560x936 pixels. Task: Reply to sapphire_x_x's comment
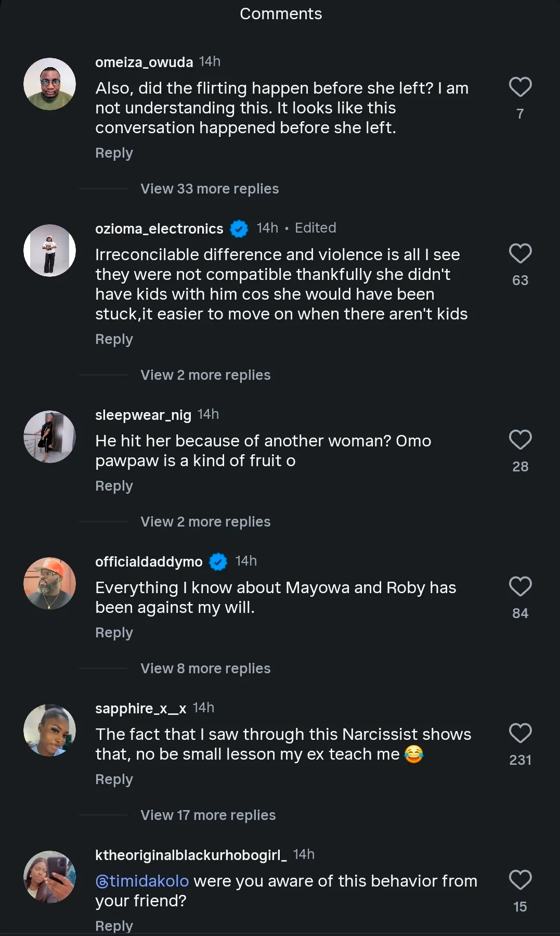pyautogui.click(x=114, y=779)
